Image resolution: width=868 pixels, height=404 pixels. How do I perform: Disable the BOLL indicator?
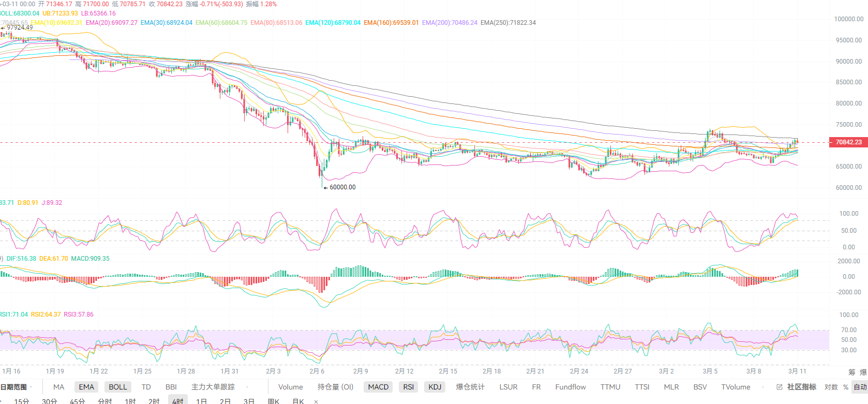coord(118,387)
